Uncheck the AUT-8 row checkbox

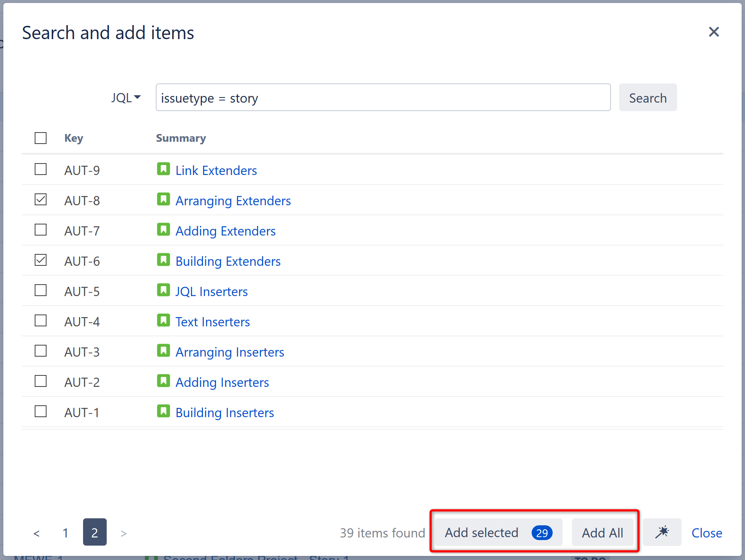[40, 199]
